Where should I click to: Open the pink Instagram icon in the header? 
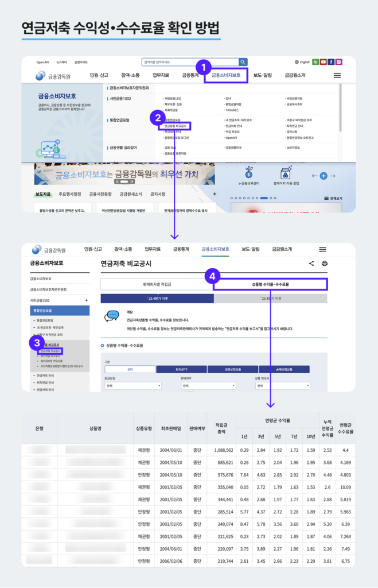[x=339, y=62]
